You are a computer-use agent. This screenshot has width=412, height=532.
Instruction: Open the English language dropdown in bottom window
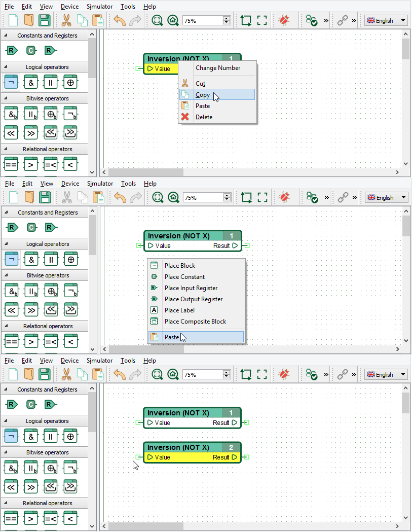[386, 375]
